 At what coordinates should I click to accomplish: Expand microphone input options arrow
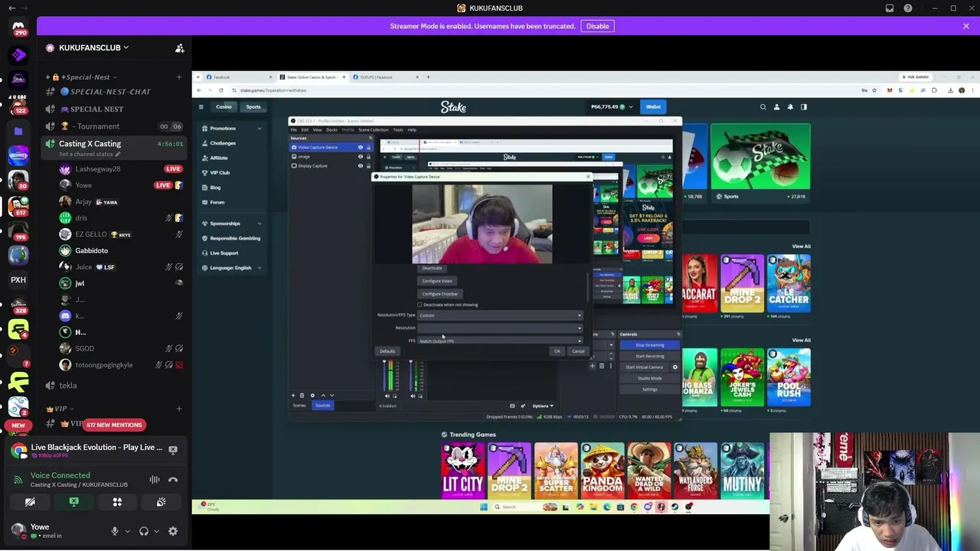click(127, 531)
